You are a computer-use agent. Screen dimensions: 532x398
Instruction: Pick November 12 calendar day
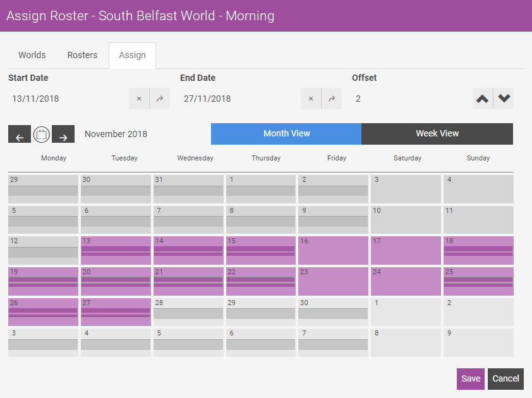click(43, 250)
